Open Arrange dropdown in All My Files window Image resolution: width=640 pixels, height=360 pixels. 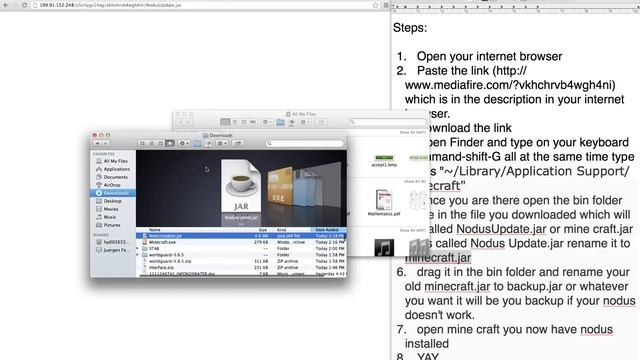coord(305,122)
